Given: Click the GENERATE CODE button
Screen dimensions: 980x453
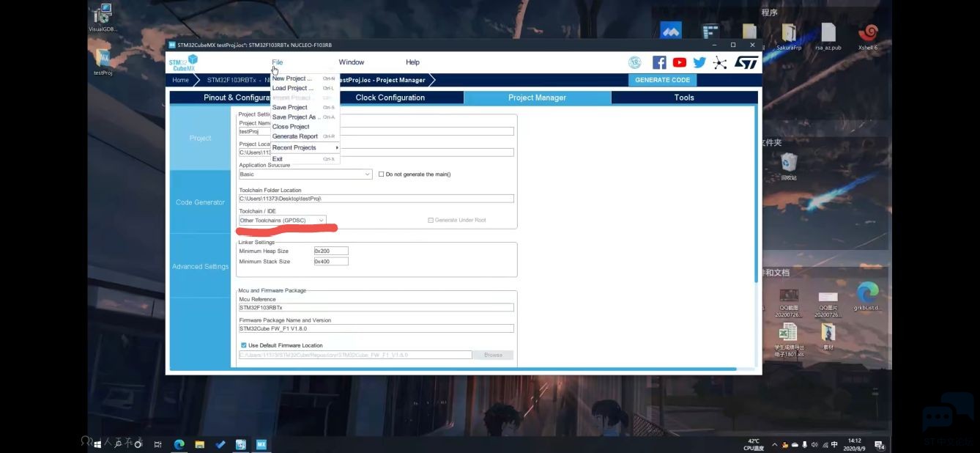Looking at the screenshot, I should [x=662, y=80].
